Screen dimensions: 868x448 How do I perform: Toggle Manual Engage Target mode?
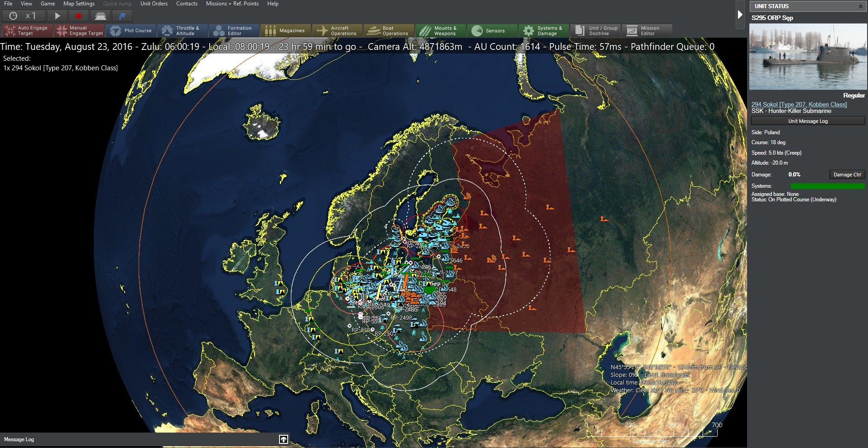click(78, 30)
